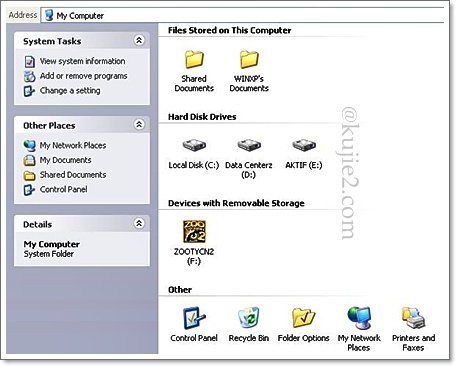Click the Control Panel icon in sidebar
This screenshot has height=366, width=456.
pyautogui.click(x=29, y=190)
